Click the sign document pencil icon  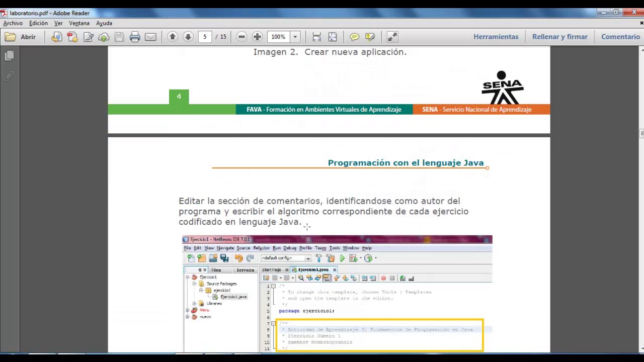89,37
